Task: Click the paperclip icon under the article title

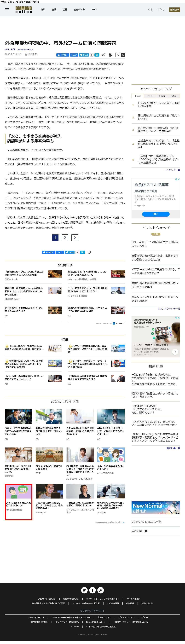Action: click(x=104, y=55)
